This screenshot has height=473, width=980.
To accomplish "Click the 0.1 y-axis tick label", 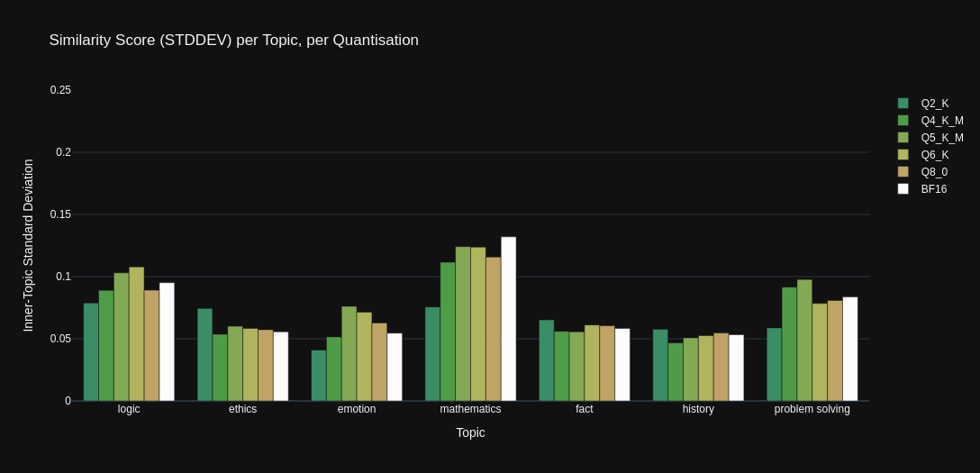I will point(64,277).
